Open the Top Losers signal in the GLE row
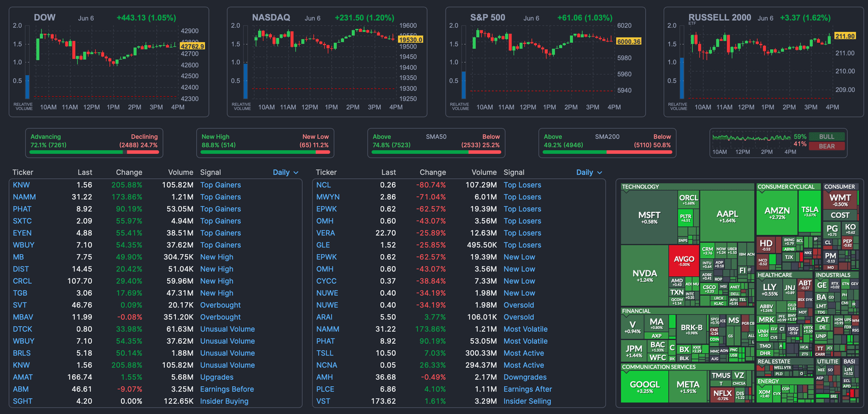The width and height of the screenshot is (868, 414). 523,245
